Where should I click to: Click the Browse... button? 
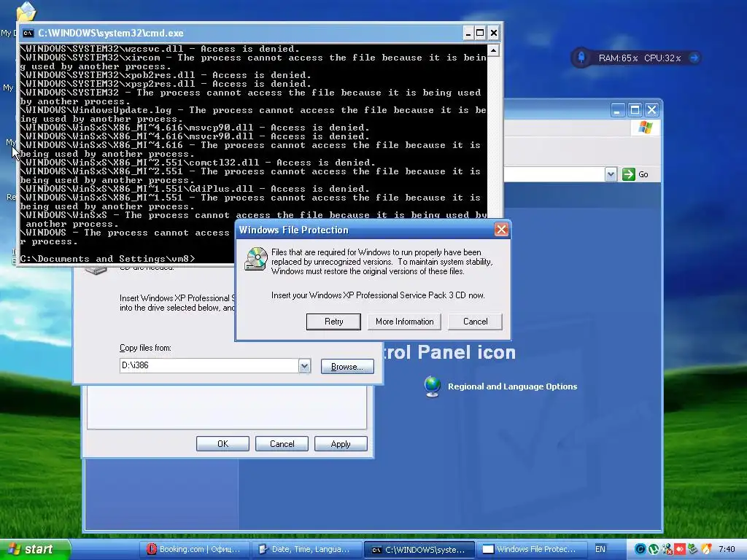pos(347,366)
